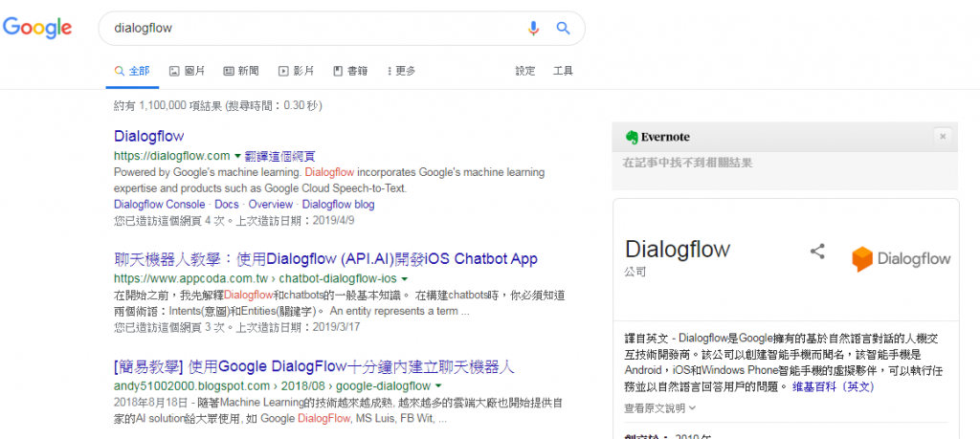This screenshot has width=980, height=439.
Task: Open the 新聞 news tab
Action: coord(241,71)
